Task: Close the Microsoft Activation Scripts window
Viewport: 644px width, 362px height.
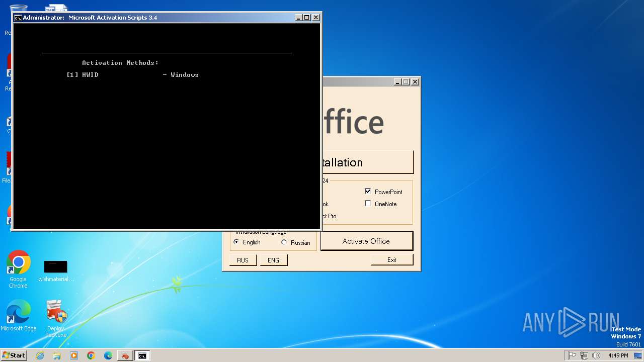Action: [x=316, y=18]
